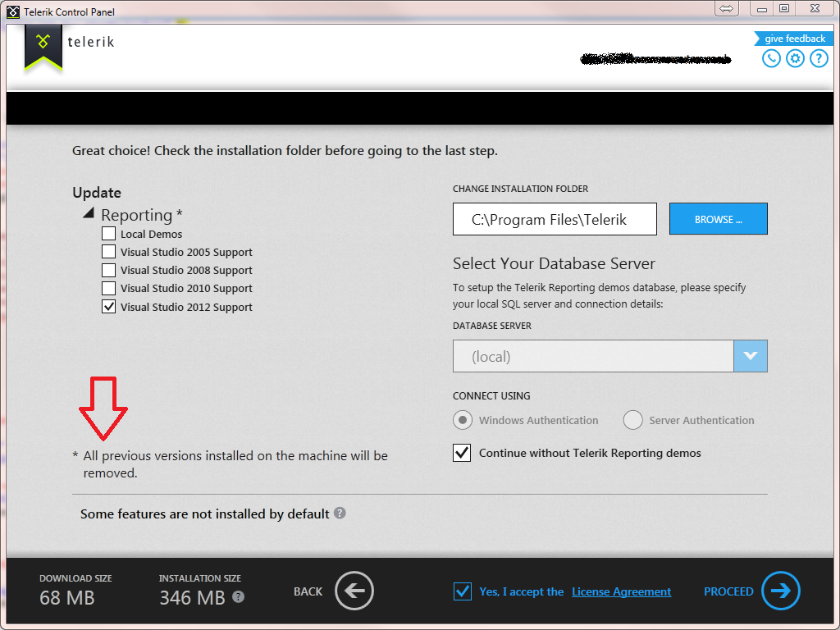Enable Visual Studio 2008 Support
The image size is (840, 630).
[109, 270]
